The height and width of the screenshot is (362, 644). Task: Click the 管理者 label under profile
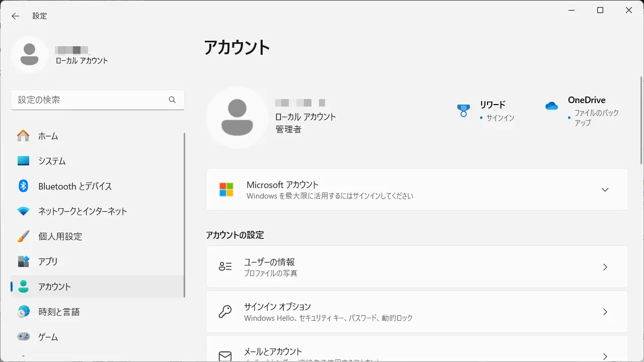pyautogui.click(x=288, y=129)
